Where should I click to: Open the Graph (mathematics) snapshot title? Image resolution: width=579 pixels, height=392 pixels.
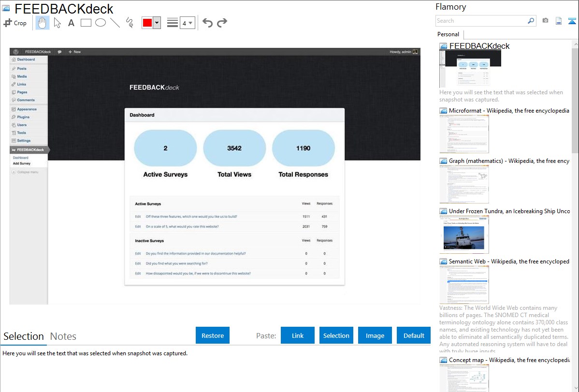(509, 161)
